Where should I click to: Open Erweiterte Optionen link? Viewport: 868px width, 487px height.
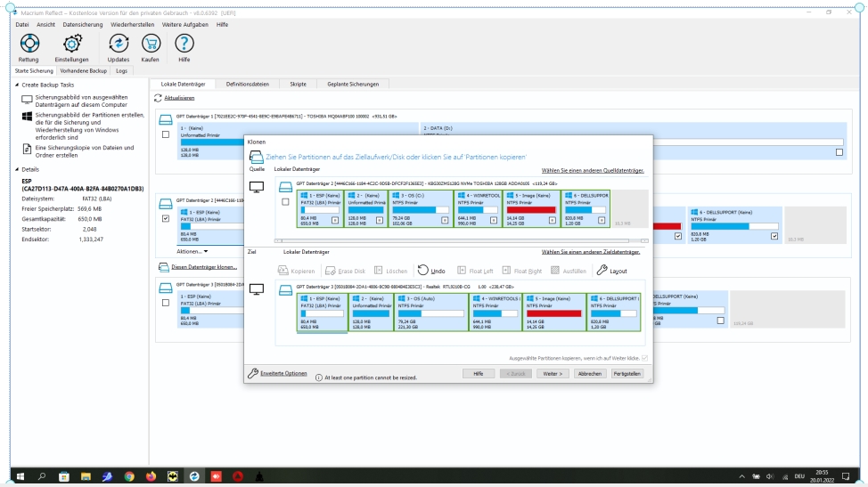point(283,374)
